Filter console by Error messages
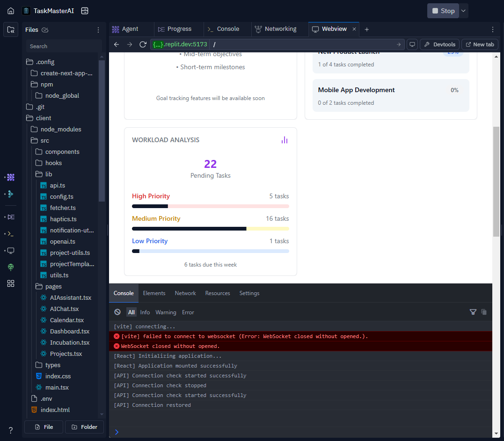Screen dimensions: 504x441 188,312
